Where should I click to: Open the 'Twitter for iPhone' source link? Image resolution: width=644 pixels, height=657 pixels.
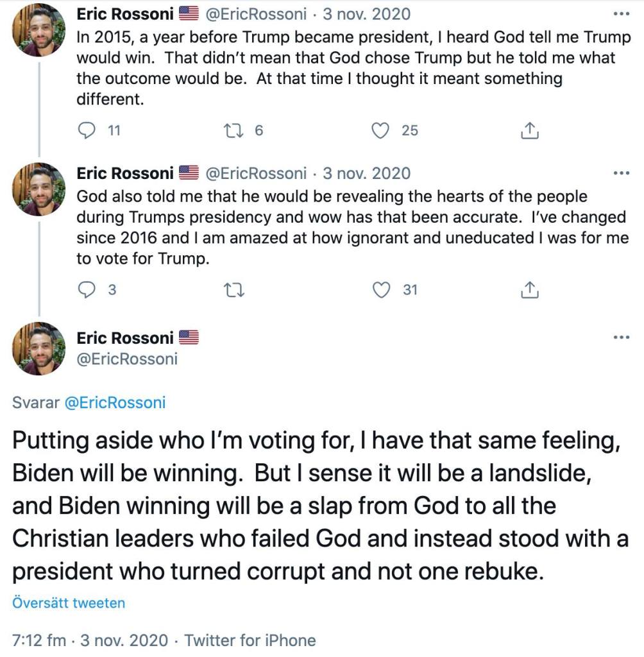250,640
